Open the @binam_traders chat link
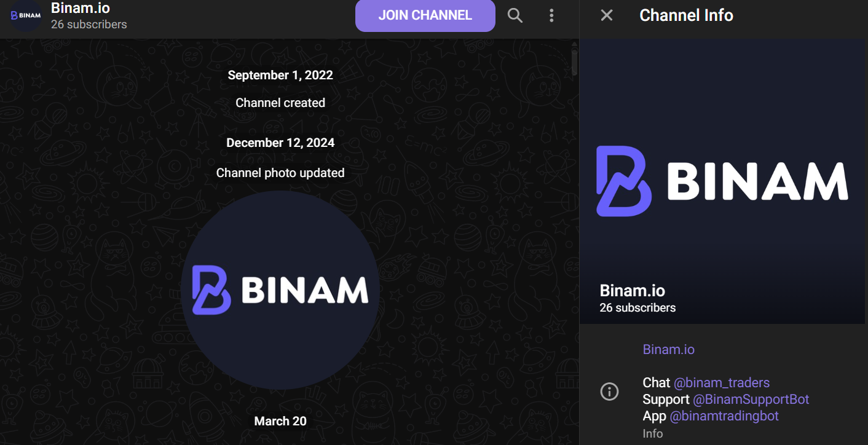The image size is (868, 445). [722, 383]
